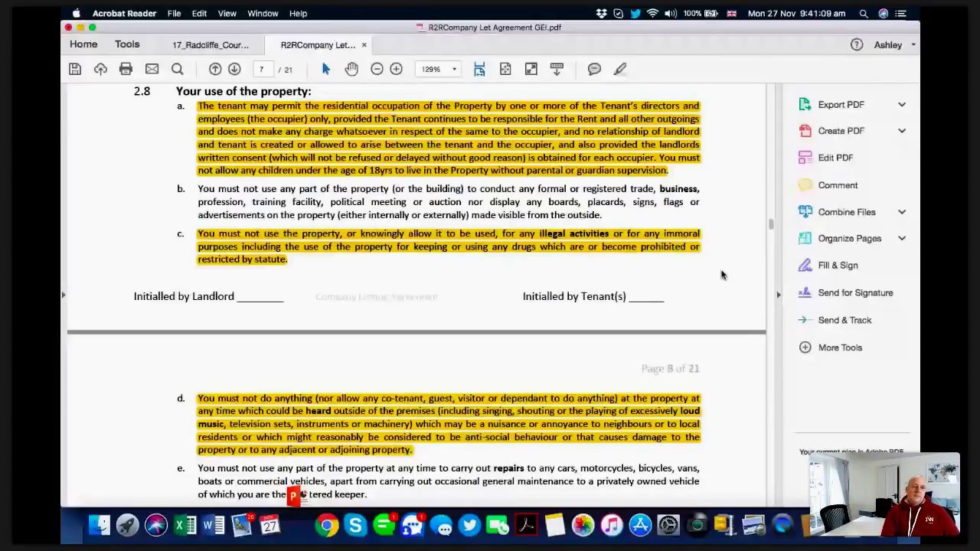Click Combine Files in tools pane

[x=846, y=212]
